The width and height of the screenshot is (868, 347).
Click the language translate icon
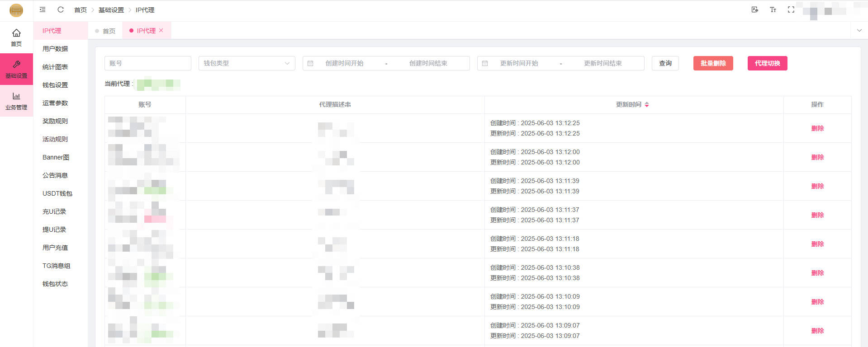754,9
